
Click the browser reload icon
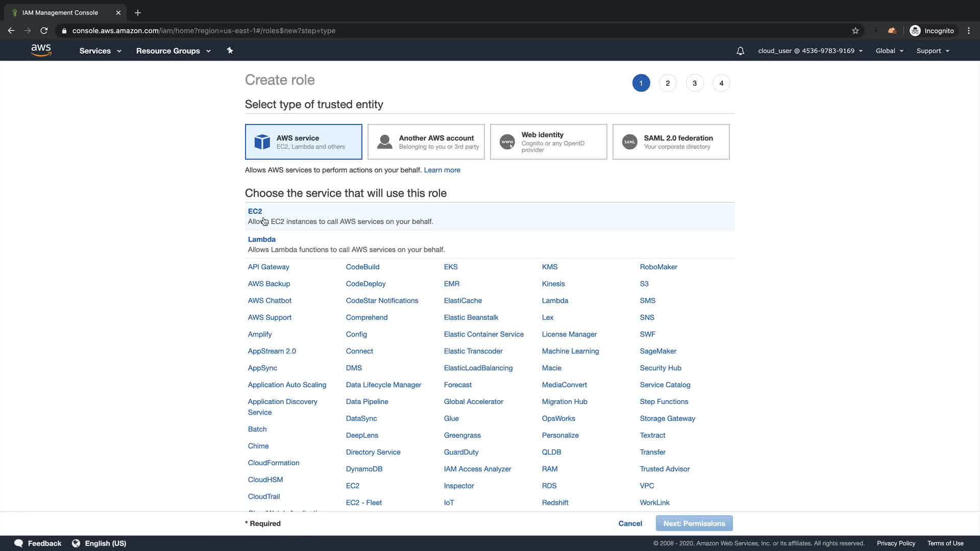[44, 31]
